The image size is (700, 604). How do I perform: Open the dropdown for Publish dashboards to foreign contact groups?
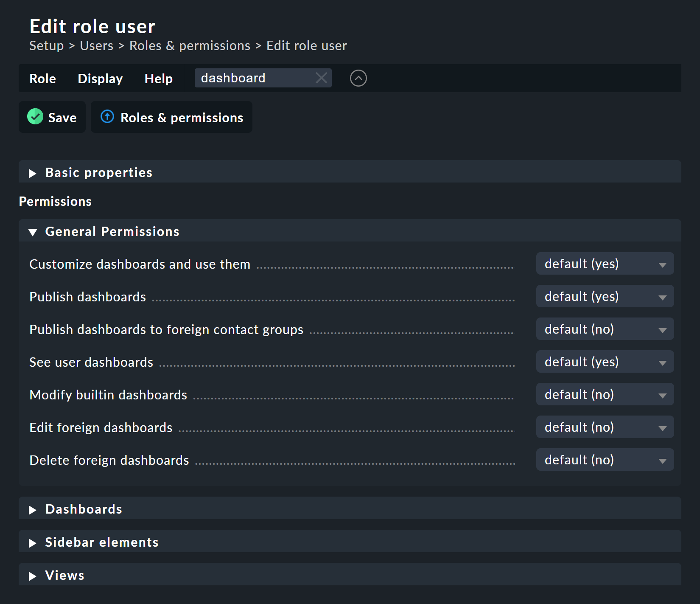605,329
